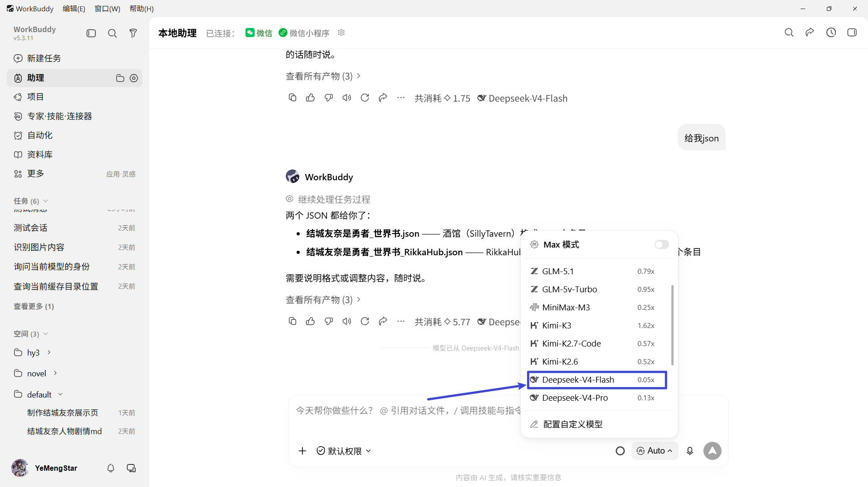This screenshot has width=868, height=487.
Task: Enable Max 模式 switch
Action: (661, 244)
